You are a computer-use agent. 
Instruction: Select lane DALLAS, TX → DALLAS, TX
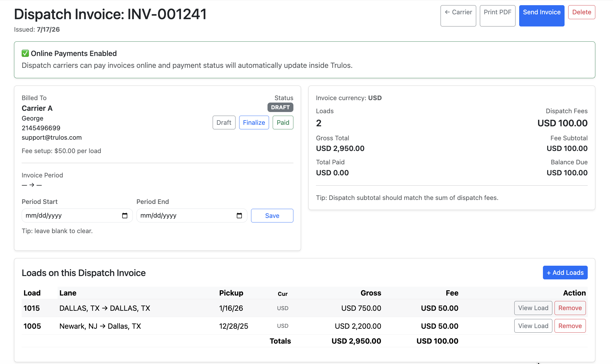(x=105, y=308)
